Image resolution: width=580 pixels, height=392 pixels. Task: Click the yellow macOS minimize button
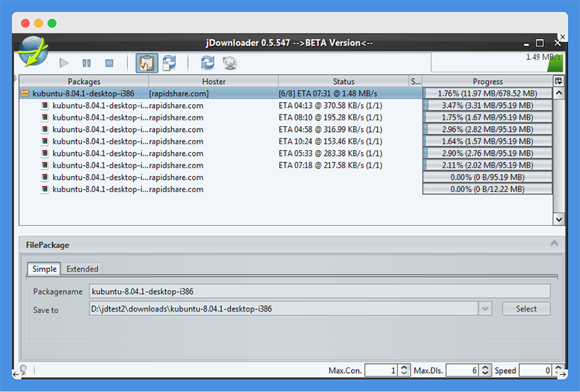39,23
